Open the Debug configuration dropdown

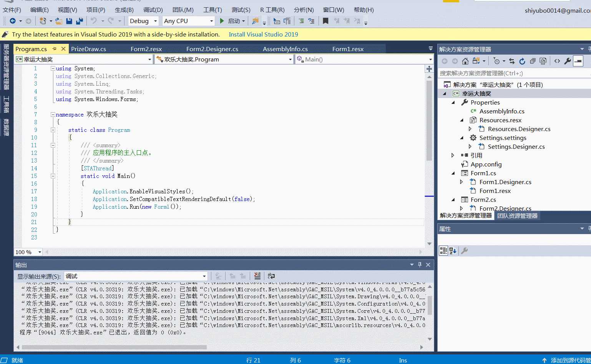(x=156, y=21)
